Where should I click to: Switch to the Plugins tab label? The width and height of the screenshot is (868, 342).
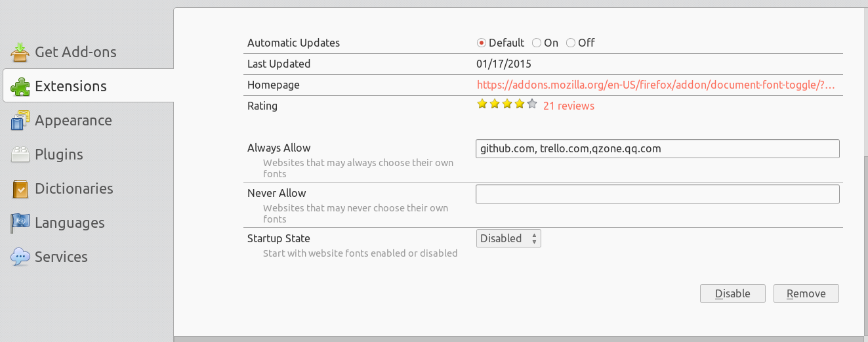(59, 155)
